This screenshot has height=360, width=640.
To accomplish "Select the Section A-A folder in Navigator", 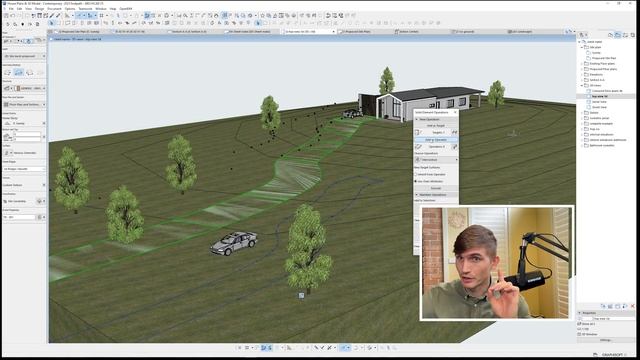I will point(597,80).
